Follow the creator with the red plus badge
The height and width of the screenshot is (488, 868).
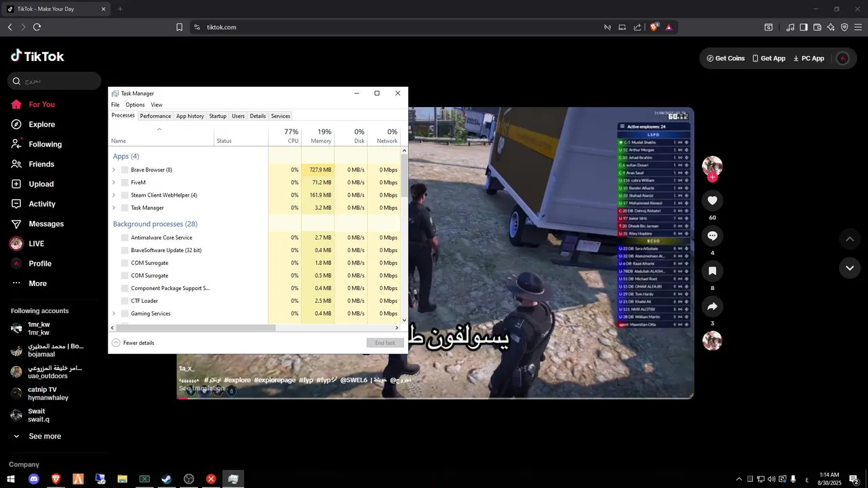(x=712, y=178)
